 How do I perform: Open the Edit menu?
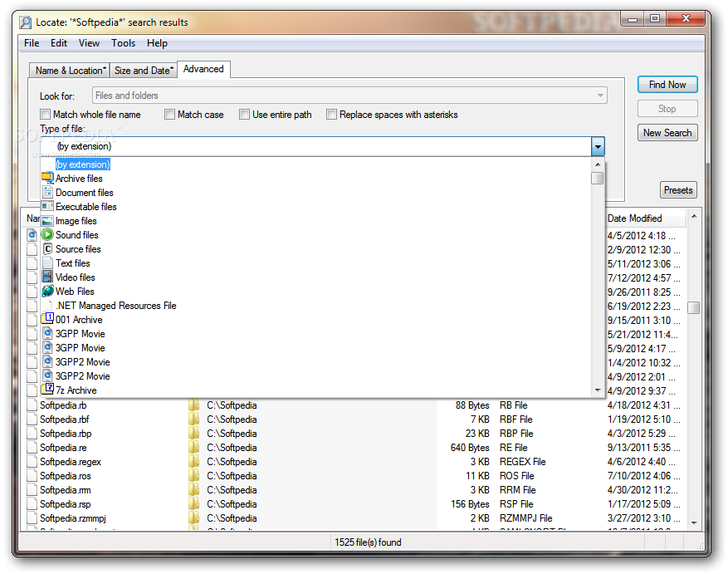pos(59,43)
